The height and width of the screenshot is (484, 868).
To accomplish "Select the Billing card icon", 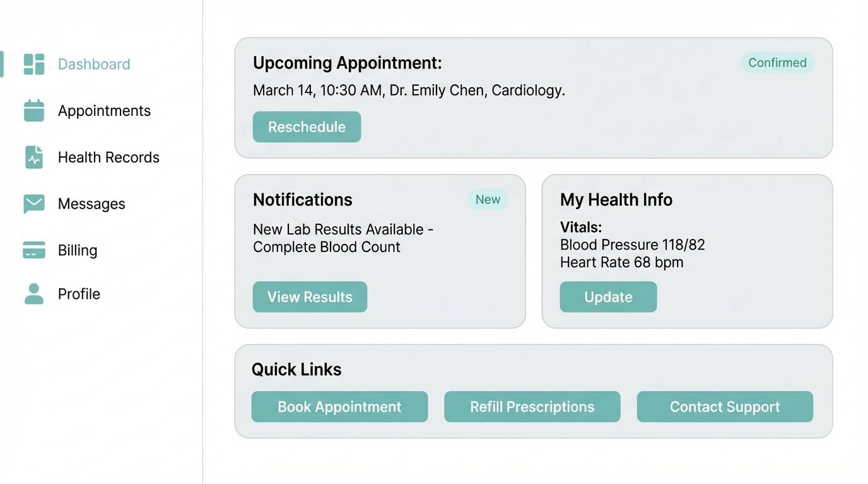I will tap(33, 250).
